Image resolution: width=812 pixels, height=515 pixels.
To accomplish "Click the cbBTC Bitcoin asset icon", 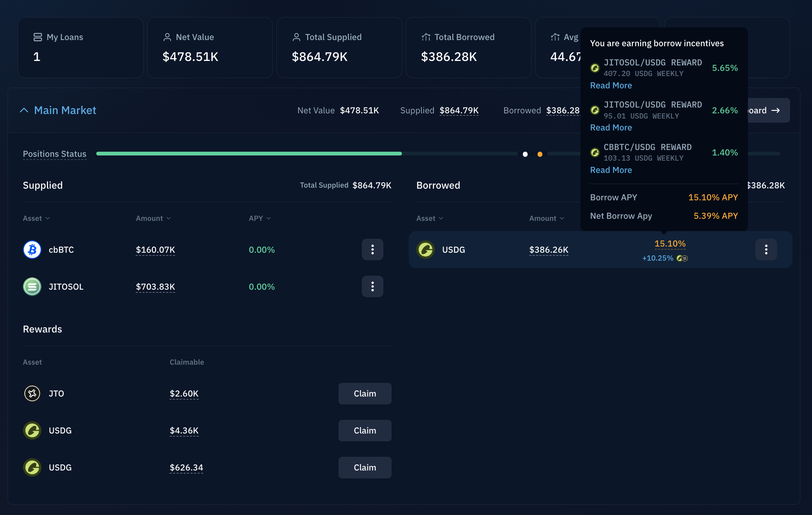I will (x=32, y=250).
